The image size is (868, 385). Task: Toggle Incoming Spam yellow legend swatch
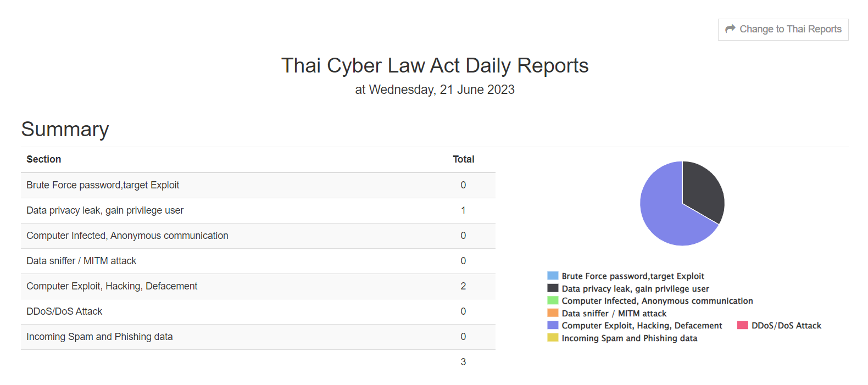[x=553, y=338]
